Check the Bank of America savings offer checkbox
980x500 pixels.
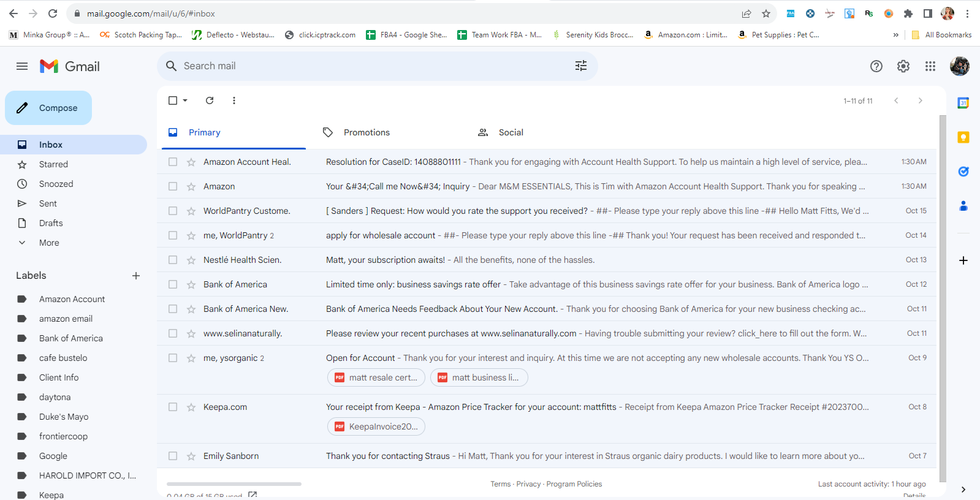(x=173, y=284)
